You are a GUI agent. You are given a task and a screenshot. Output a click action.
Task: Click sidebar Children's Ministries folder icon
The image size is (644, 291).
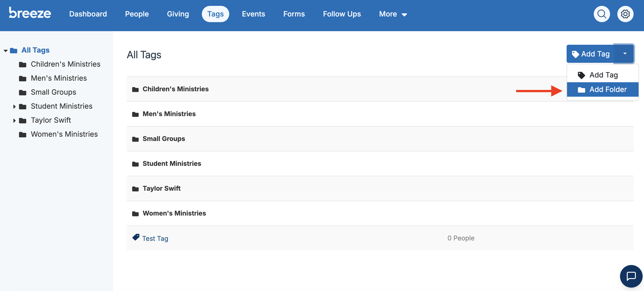22,65
